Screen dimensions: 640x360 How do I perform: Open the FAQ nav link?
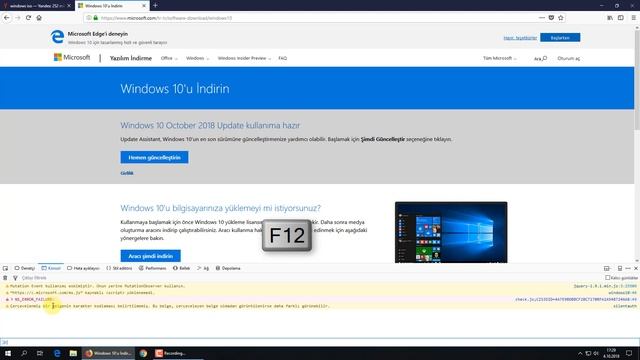[x=282, y=58]
